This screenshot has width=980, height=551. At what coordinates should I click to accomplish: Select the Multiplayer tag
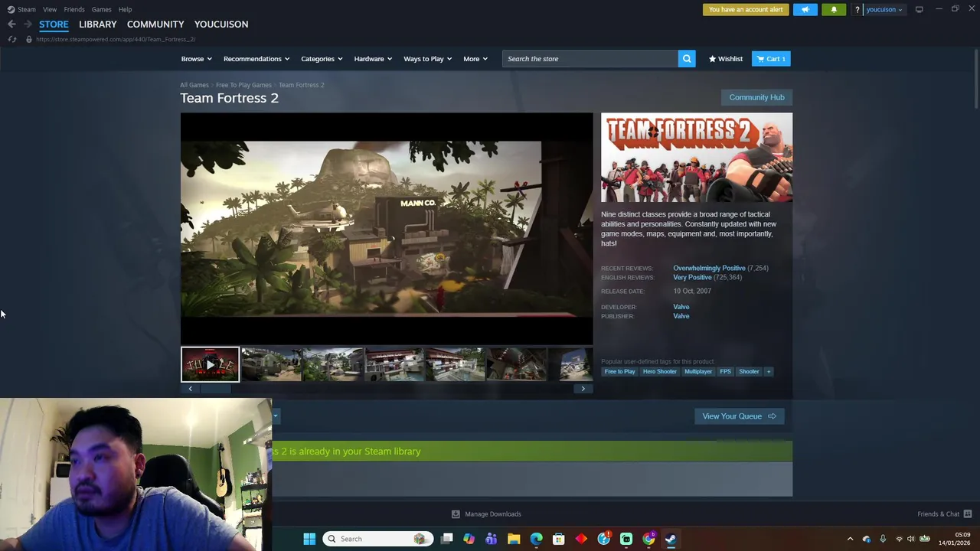(x=698, y=372)
